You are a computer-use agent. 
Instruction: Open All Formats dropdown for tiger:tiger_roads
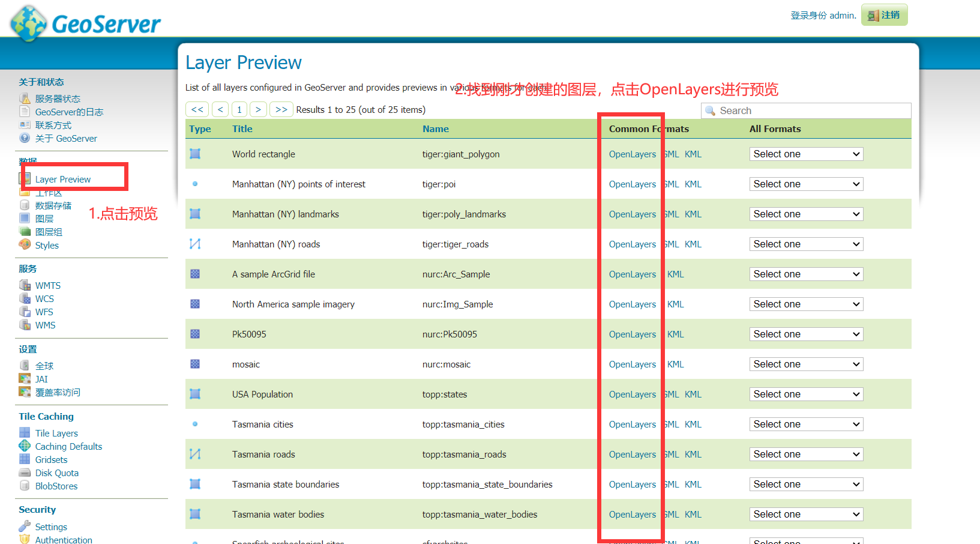click(x=806, y=244)
